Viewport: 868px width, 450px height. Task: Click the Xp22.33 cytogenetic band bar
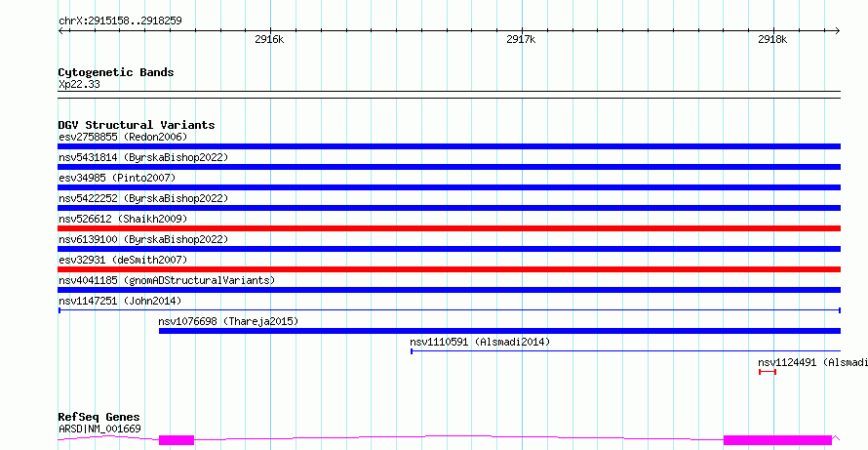point(449,95)
